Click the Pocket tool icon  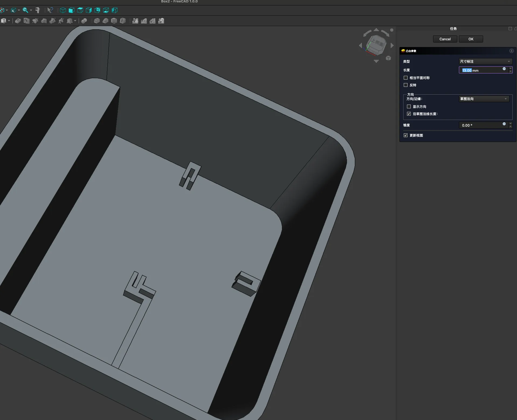pos(18,21)
